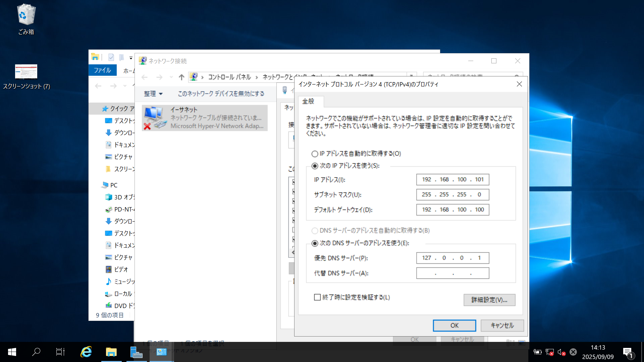Click the 代替 DNS サーバー input field
The height and width of the screenshot is (362, 644).
point(452,273)
